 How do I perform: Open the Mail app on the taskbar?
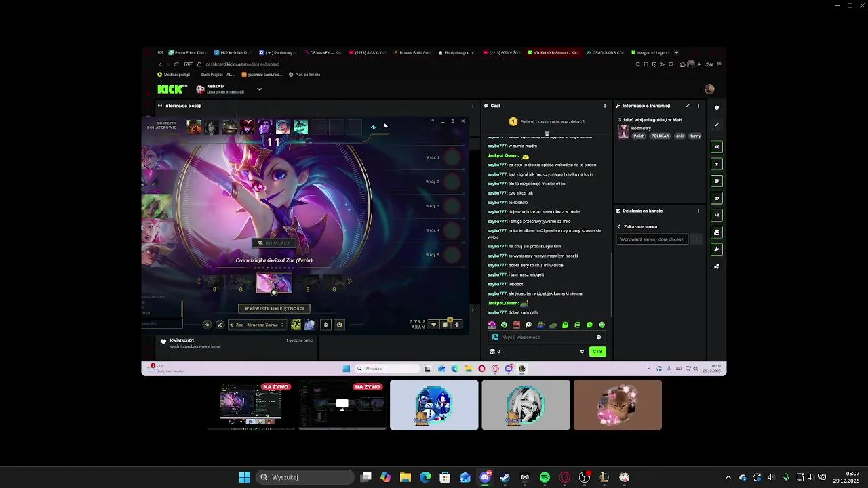coord(465,477)
